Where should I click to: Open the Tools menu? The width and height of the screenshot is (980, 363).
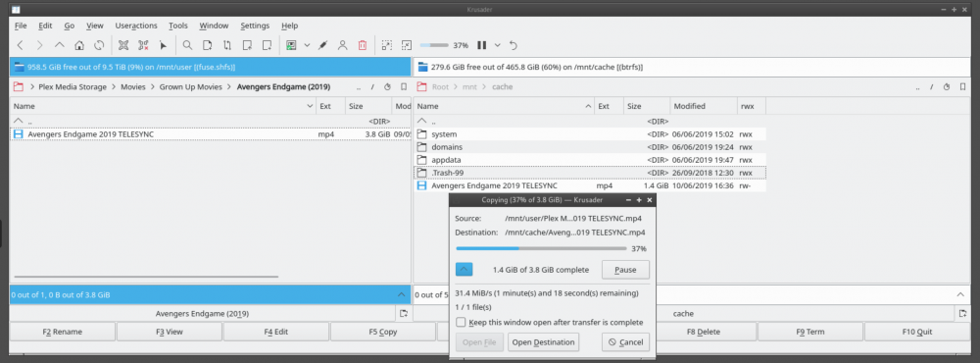tap(178, 26)
